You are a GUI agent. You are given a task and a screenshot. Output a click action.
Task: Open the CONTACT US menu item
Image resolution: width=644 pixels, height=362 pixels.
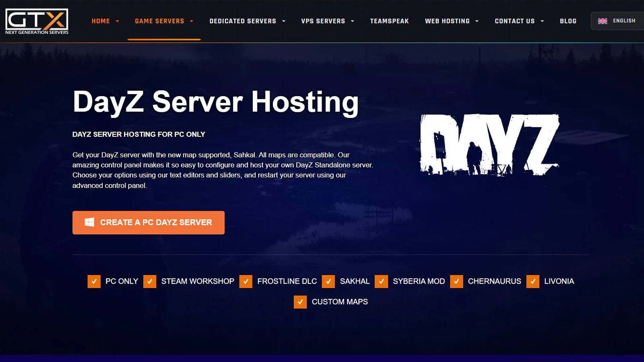tap(515, 21)
